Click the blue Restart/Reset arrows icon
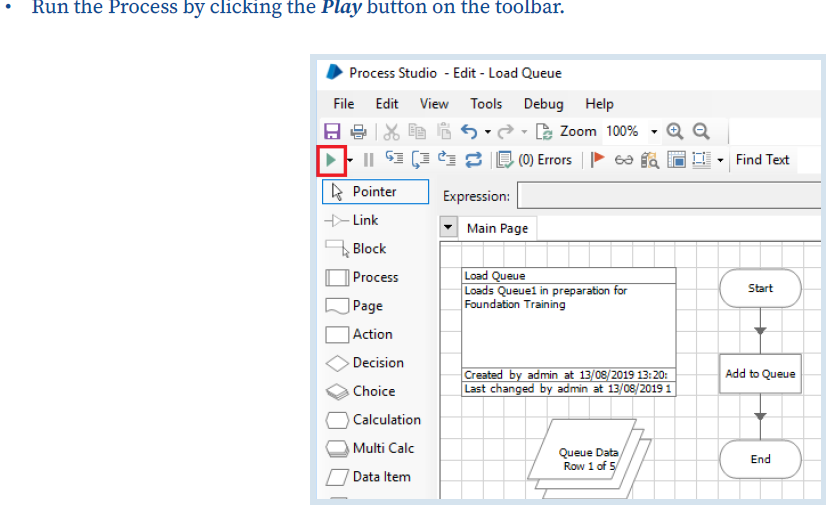The width and height of the screenshot is (831, 511). (473, 160)
